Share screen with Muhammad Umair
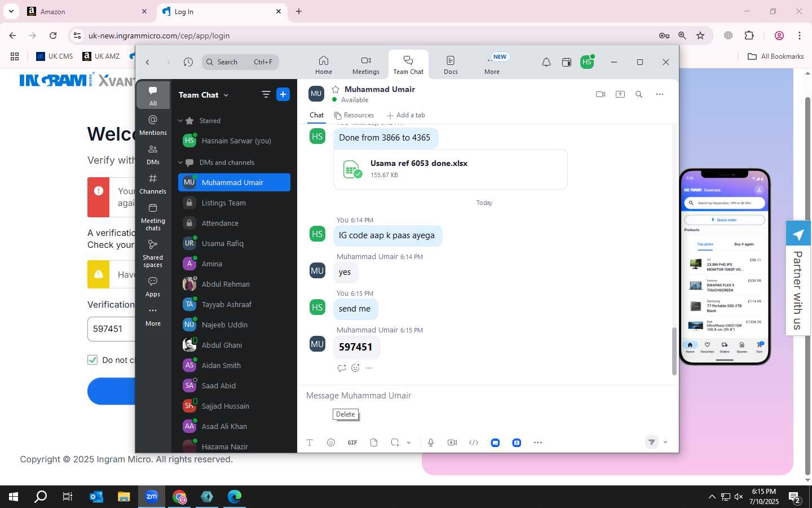Image resolution: width=812 pixels, height=508 pixels. 620,94
